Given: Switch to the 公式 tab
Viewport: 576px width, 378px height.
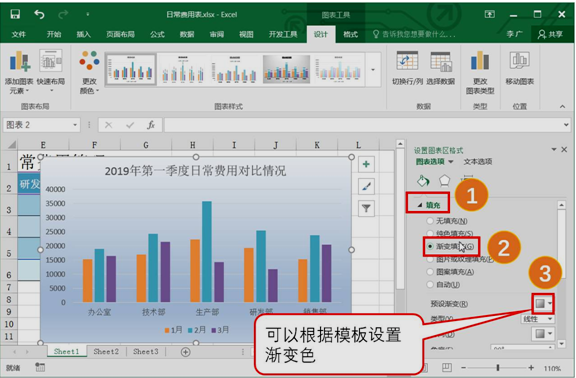Looking at the screenshot, I should pyautogui.click(x=157, y=34).
